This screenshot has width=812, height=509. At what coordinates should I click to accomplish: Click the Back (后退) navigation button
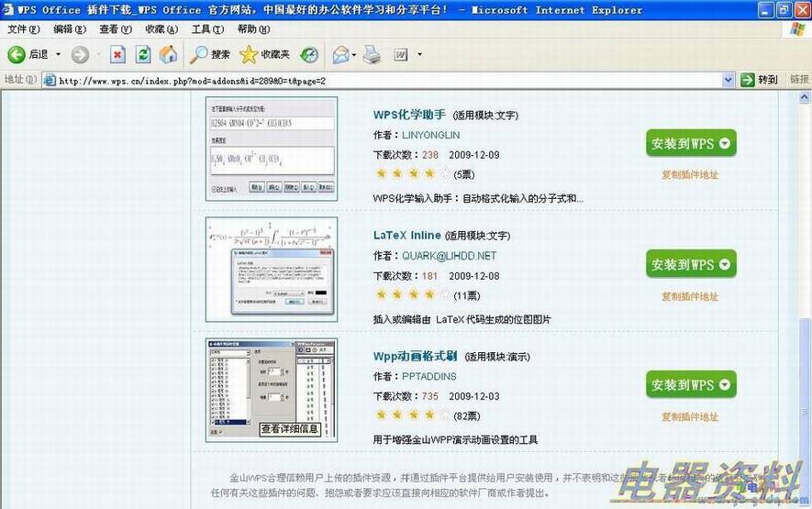pos(28,55)
